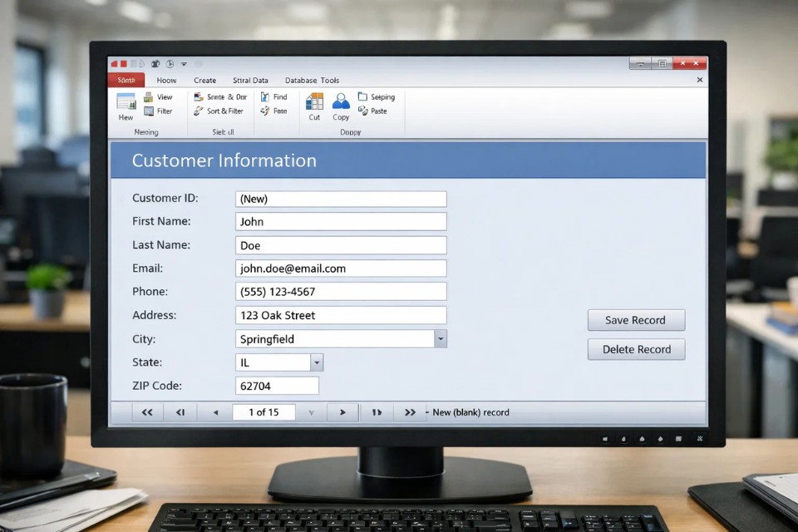Switch to the Create ribbon tab
798x532 pixels.
[x=204, y=81]
